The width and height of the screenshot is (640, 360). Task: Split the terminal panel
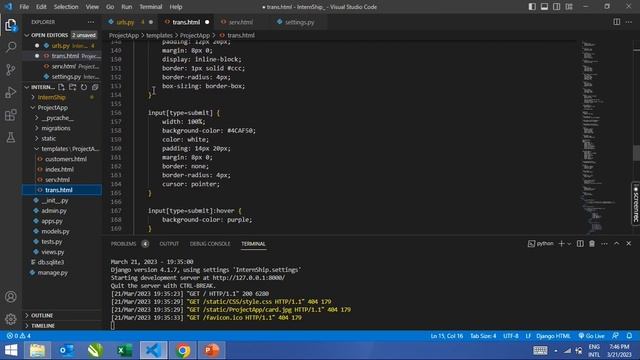[x=580, y=244]
